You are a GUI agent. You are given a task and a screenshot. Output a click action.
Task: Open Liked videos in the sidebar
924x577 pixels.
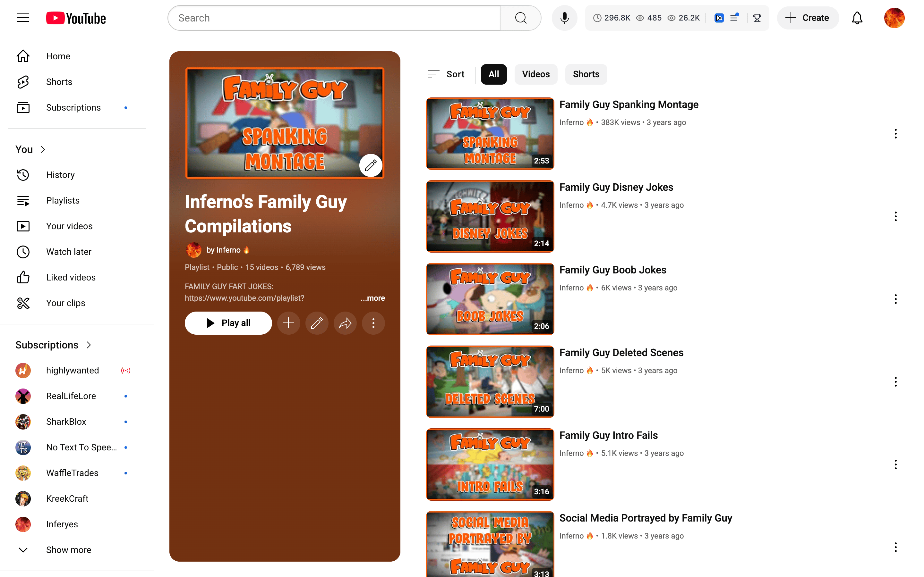[71, 277]
